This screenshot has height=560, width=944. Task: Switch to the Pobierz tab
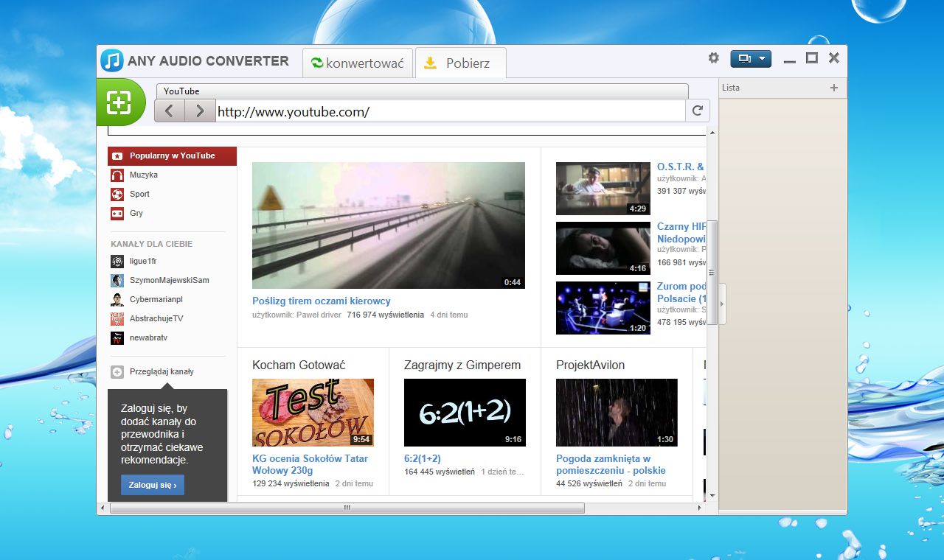460,63
